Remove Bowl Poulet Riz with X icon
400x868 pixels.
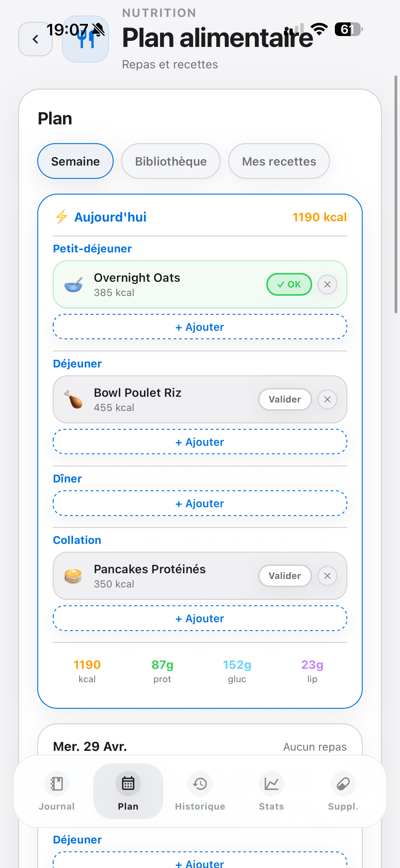327,399
